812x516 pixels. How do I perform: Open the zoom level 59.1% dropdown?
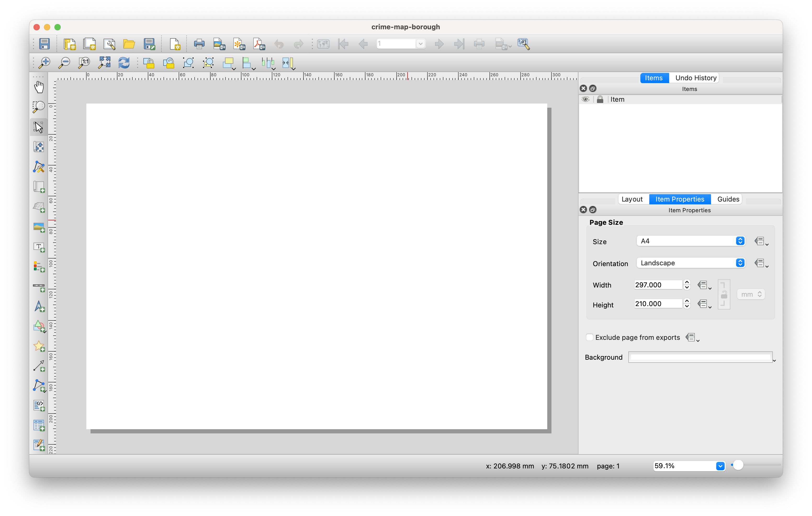coord(689,466)
